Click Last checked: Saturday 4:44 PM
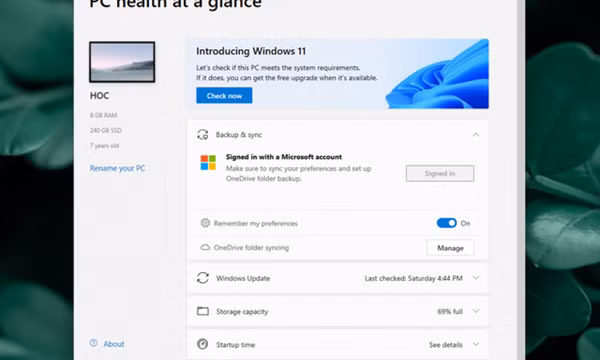Image resolution: width=600 pixels, height=360 pixels. [x=413, y=278]
